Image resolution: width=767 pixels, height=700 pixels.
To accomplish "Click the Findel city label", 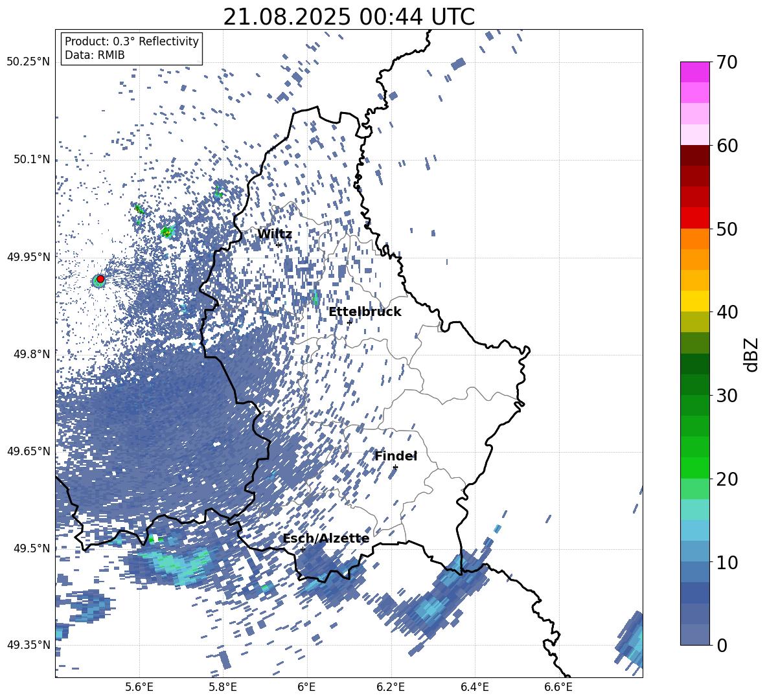I will (x=395, y=456).
